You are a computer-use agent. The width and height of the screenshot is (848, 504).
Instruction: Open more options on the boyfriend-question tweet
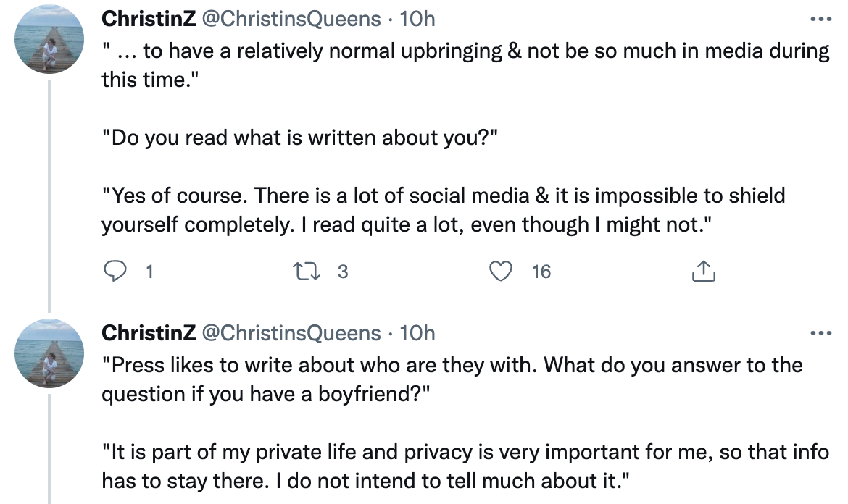click(x=820, y=334)
